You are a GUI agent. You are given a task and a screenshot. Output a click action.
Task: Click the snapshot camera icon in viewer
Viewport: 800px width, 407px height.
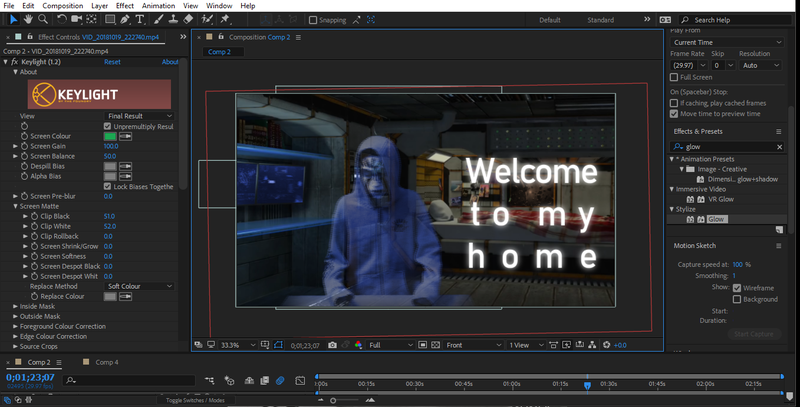point(332,345)
